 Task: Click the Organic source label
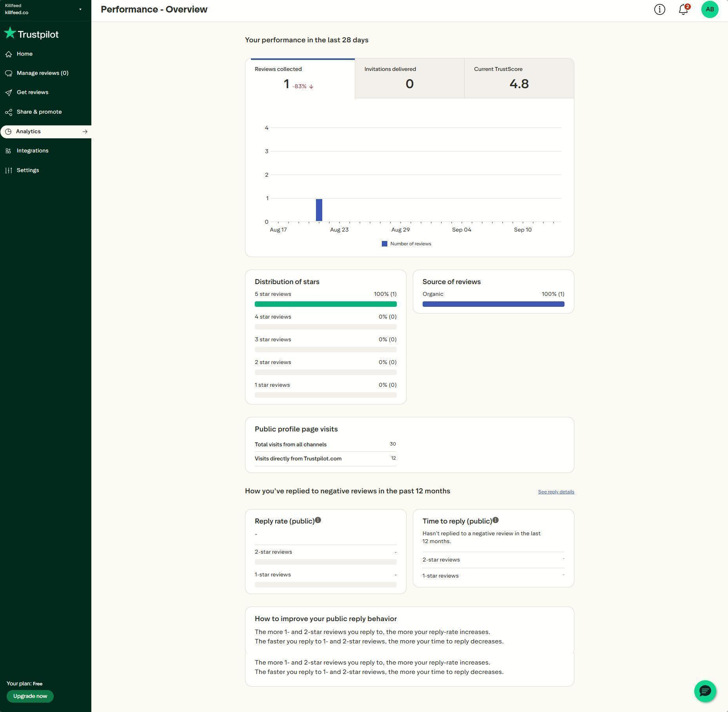coord(433,294)
